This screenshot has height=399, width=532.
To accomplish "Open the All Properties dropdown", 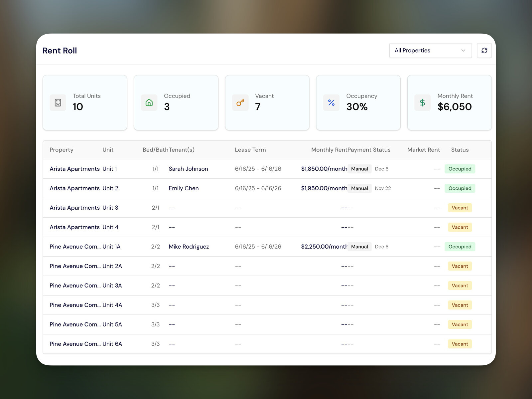I will coord(430,50).
